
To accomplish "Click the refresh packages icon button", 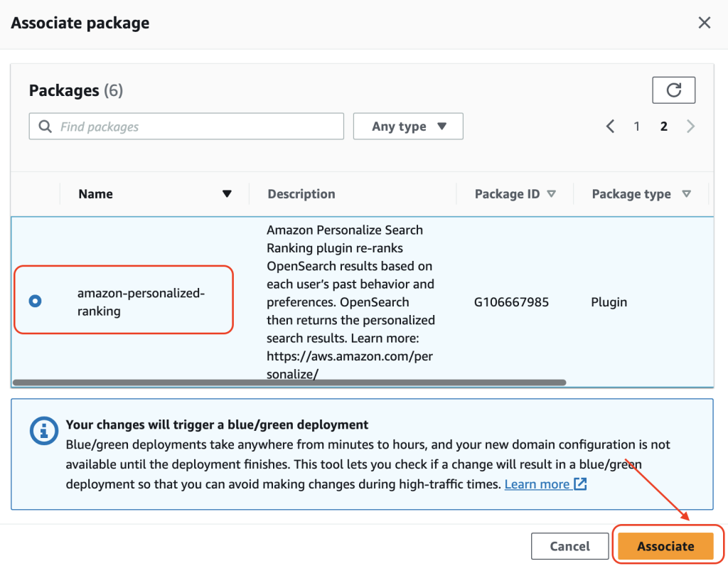I will [x=673, y=90].
